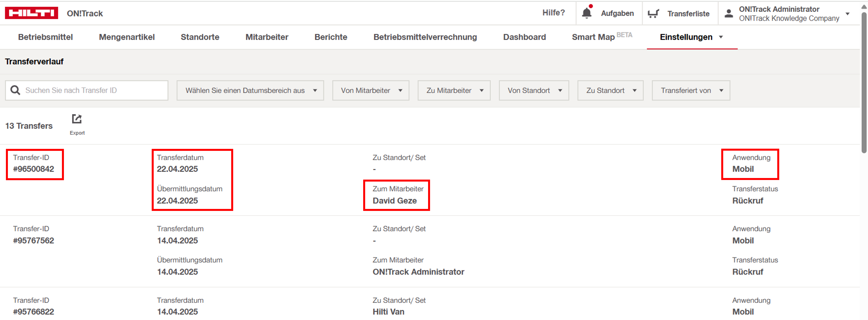Expand the account menu arrow
Screen dimensions: 868x320
point(847,14)
